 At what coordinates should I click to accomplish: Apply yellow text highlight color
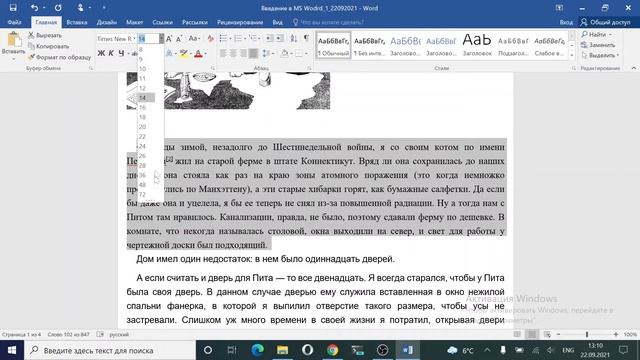pyautogui.click(x=184, y=53)
